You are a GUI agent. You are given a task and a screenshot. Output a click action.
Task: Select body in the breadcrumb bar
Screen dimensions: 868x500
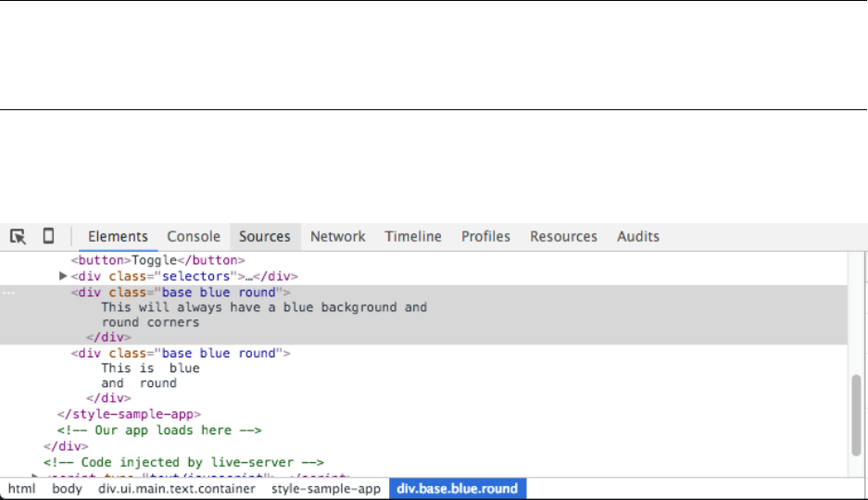pos(67,489)
